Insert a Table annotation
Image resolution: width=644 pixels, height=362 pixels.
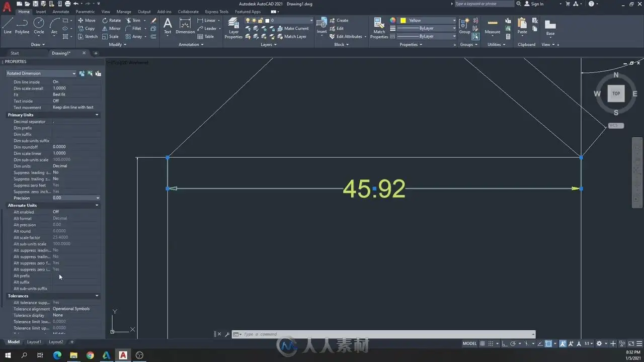click(206, 37)
